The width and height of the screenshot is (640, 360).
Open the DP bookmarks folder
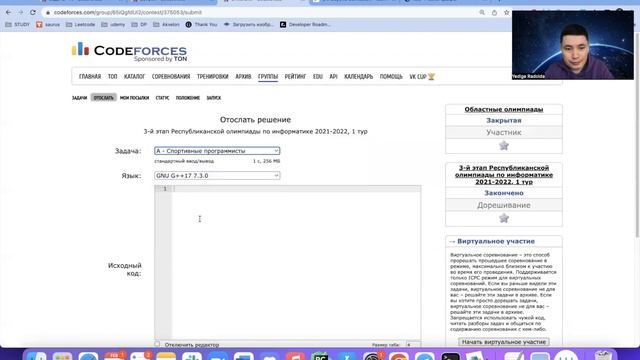(x=139, y=24)
